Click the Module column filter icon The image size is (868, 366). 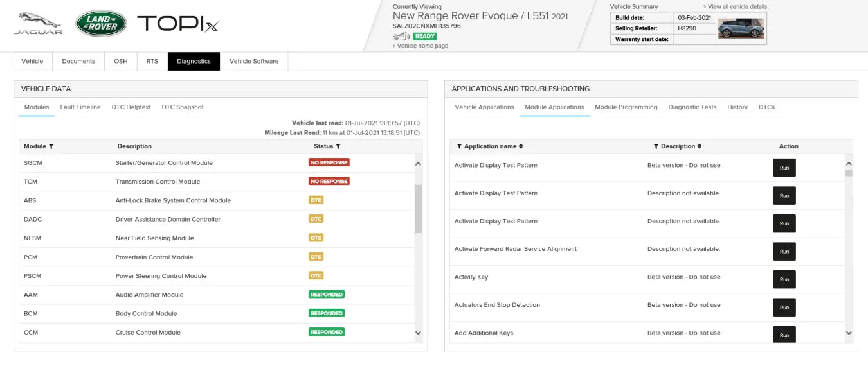[x=51, y=146]
